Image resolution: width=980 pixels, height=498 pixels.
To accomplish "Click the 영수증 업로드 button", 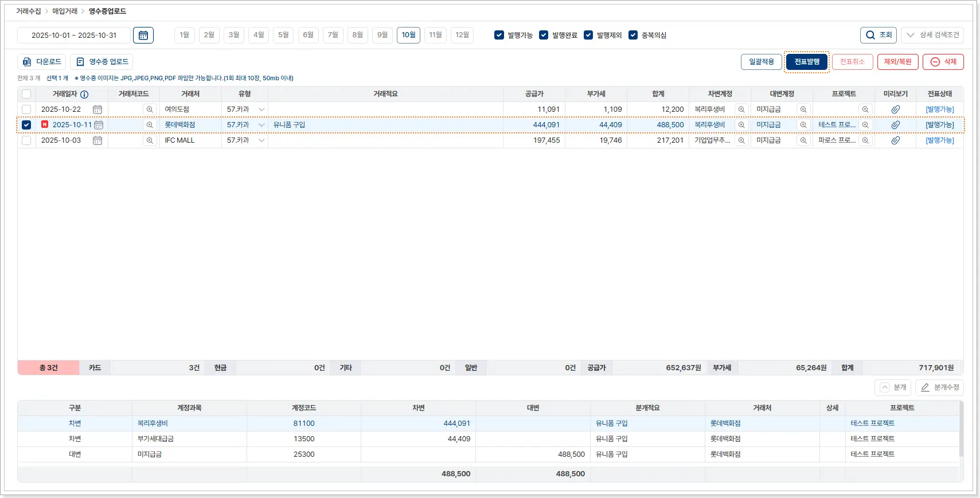I will 102,62.
